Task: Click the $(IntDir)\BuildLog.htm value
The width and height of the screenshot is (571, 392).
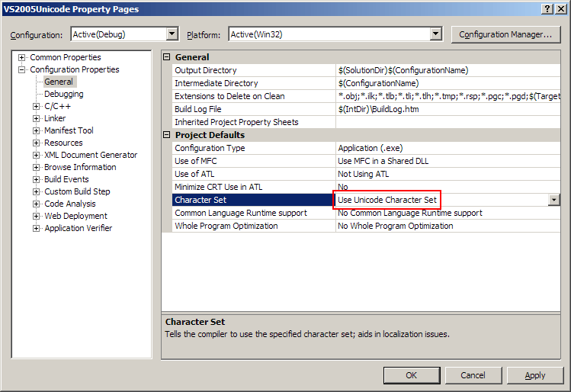Action: 378,109
